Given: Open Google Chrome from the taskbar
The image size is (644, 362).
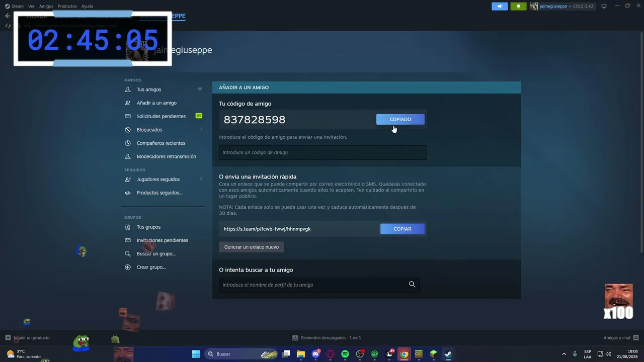Looking at the screenshot, I should point(404,354).
